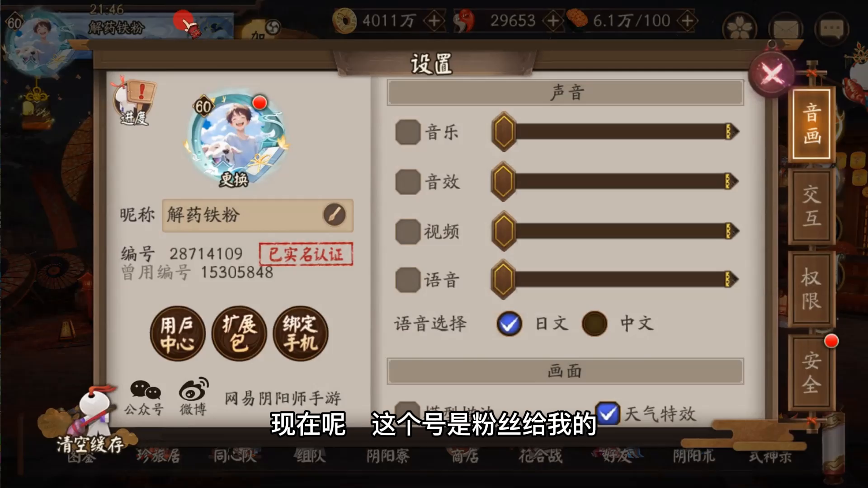Toggle the 音乐 music mute checkbox
Viewport: 868px width, 488px height.
(408, 132)
